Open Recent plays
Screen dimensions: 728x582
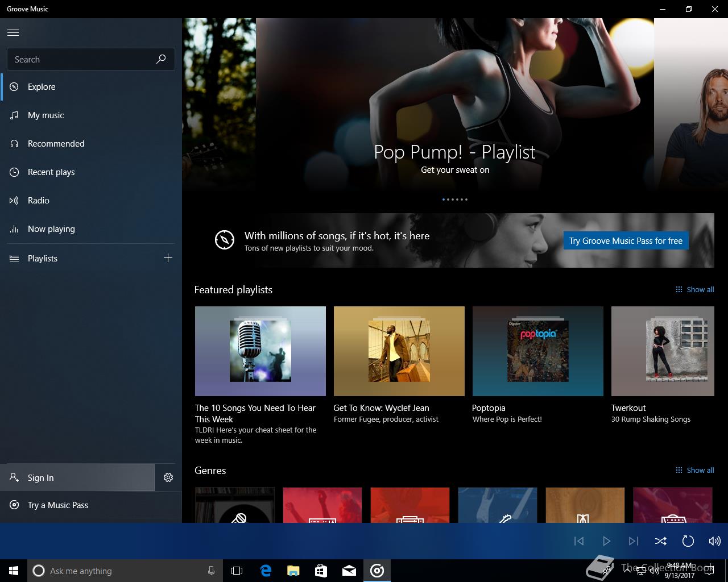91,172
